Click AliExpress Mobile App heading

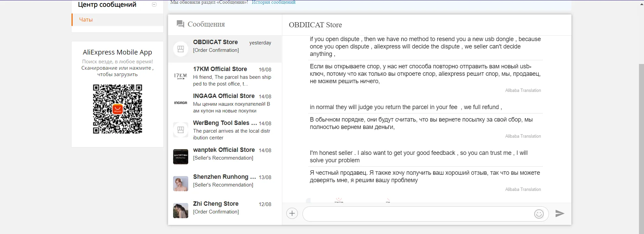pos(117,52)
